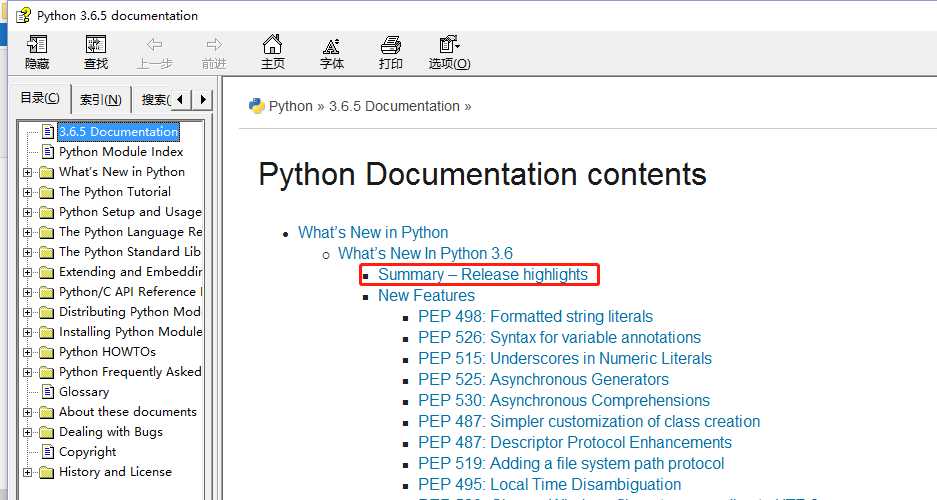937x500 pixels.
Task: Switch to the Index (索引) tab
Action: click(x=100, y=100)
